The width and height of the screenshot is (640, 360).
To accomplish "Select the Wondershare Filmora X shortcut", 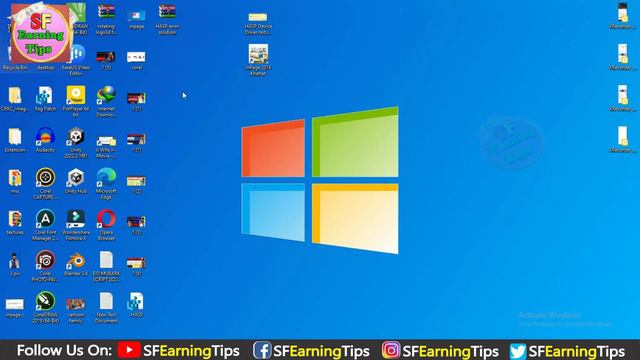I will (76, 225).
